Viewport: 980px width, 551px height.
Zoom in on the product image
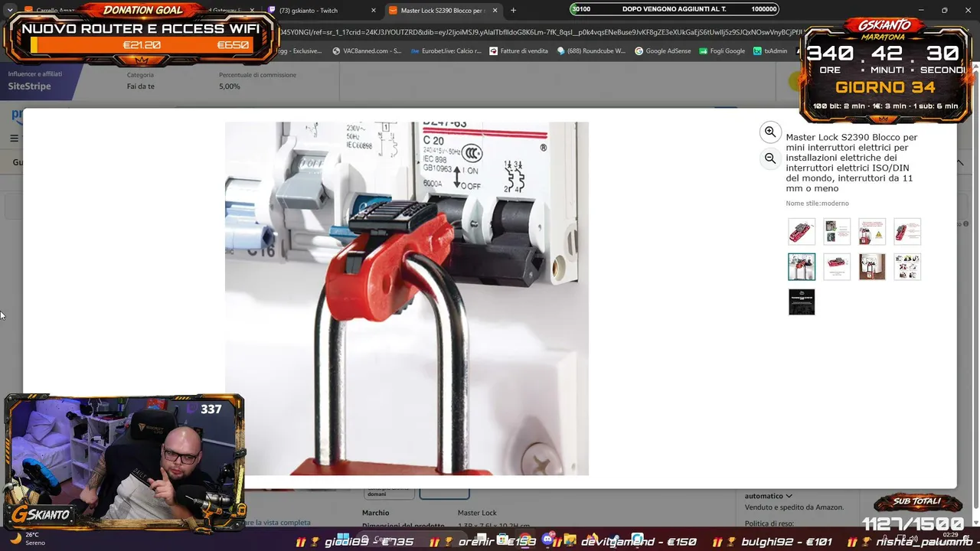tap(770, 132)
